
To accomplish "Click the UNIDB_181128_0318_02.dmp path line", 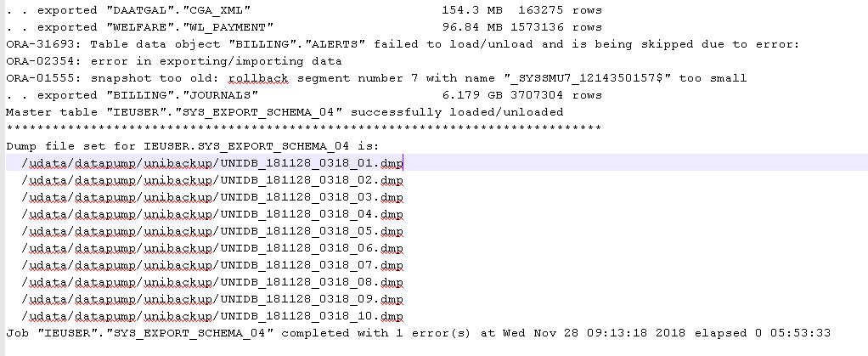I will click(x=212, y=180).
